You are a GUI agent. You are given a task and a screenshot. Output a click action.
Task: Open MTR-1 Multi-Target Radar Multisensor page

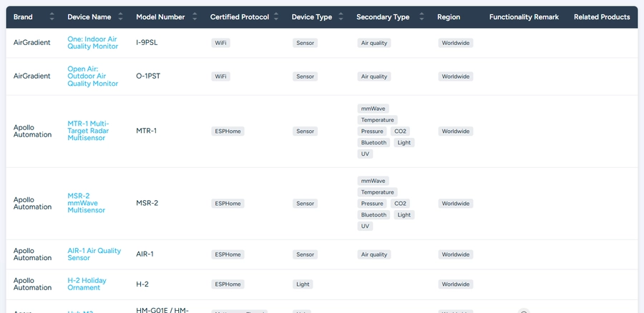pos(88,131)
